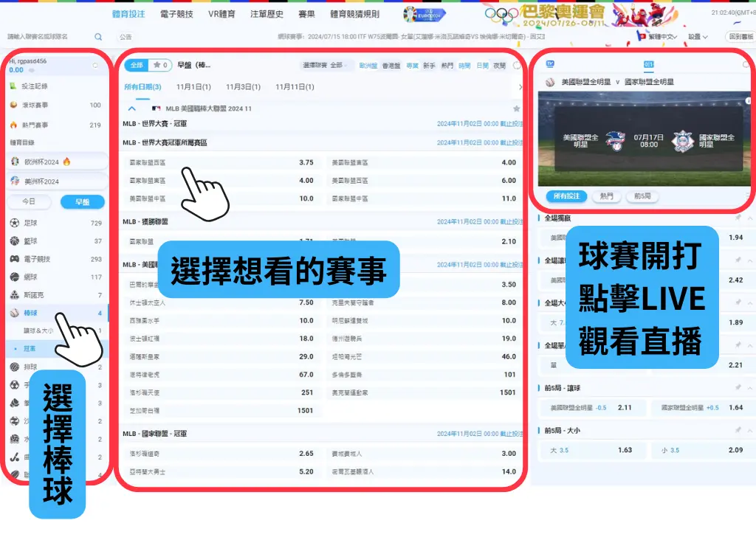Bet 國家聯盟西區 at 3.75
Screen dimensions: 756x540
pos(221,162)
